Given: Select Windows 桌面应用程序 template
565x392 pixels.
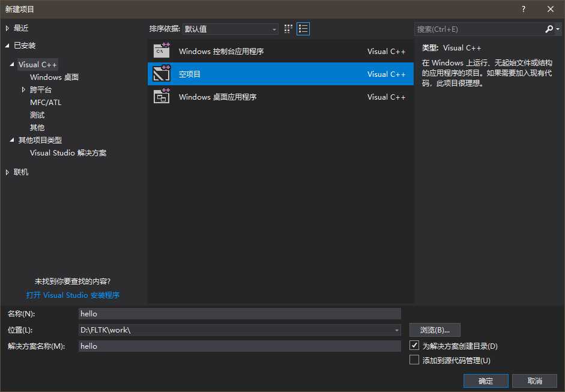Looking at the screenshot, I should (280, 97).
